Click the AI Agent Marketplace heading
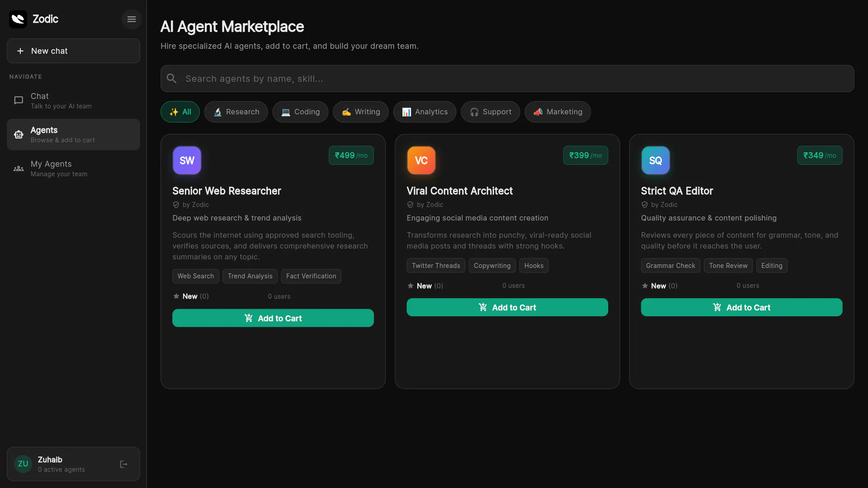This screenshot has height=488, width=868. pyautogui.click(x=232, y=27)
